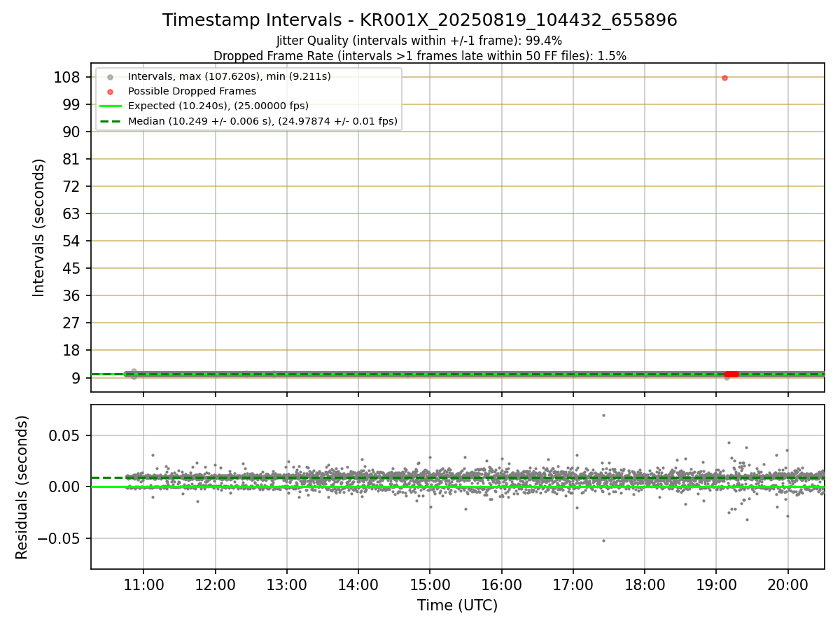This screenshot has width=840, height=630.
Task: Click the 19:00 time tick label
Action: tap(716, 584)
